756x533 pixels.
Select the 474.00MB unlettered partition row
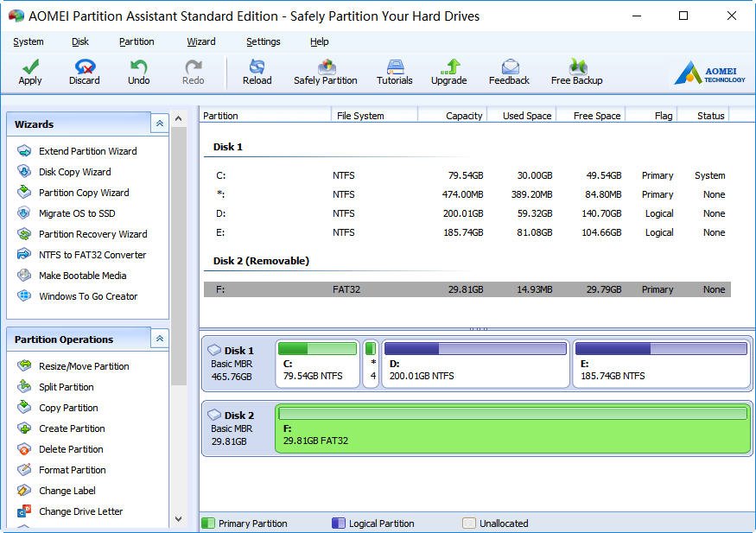pos(467,194)
